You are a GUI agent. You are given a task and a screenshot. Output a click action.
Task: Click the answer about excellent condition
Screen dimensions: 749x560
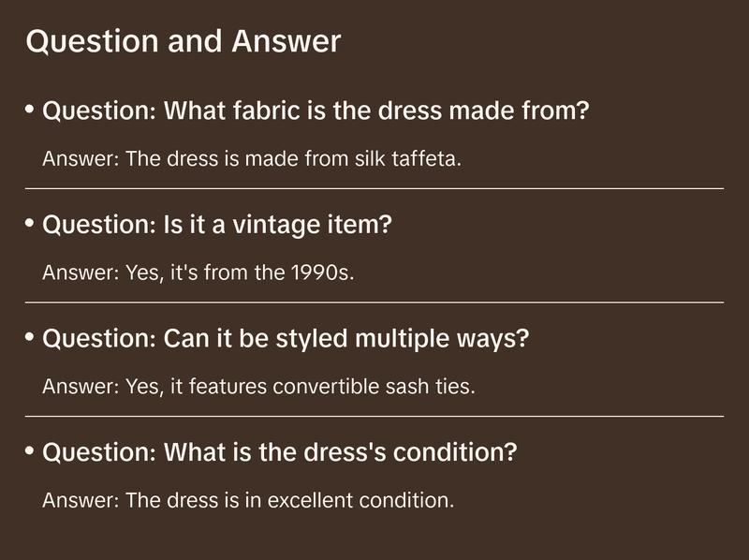[248, 500]
